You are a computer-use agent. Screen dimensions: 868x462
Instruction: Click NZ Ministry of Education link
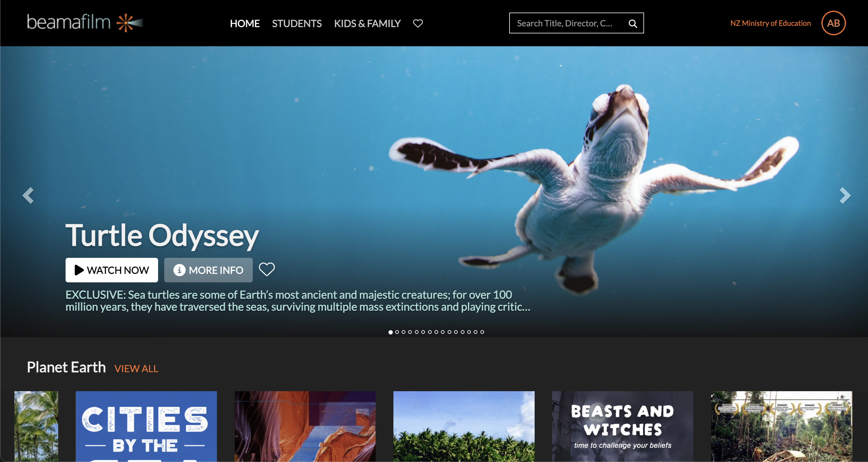[x=770, y=23]
